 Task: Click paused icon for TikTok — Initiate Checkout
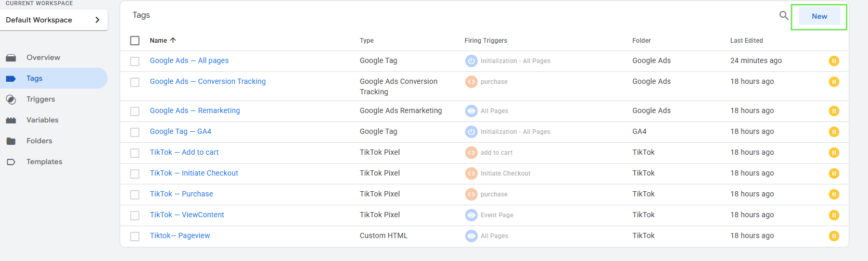click(834, 173)
